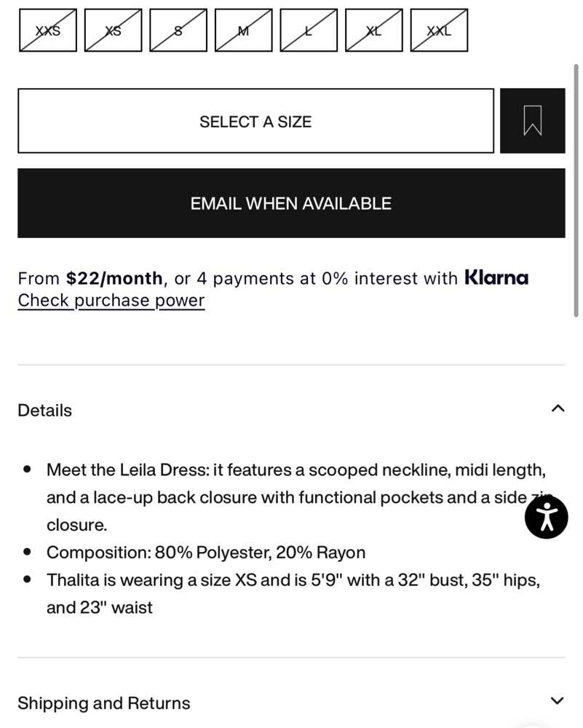Screen dimensions: 583x728
Task: Click the Leila Dress description text
Action: pyautogui.click(x=296, y=497)
